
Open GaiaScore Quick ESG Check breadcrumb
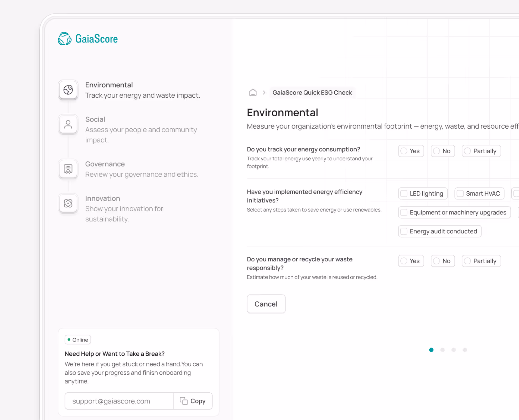pos(312,92)
